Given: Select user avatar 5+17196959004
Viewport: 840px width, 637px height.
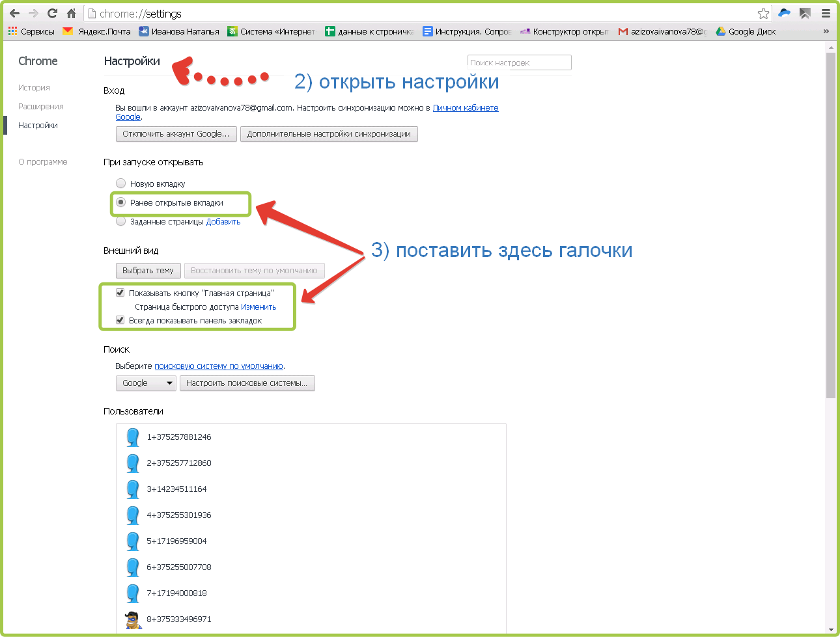Looking at the screenshot, I should point(133,541).
